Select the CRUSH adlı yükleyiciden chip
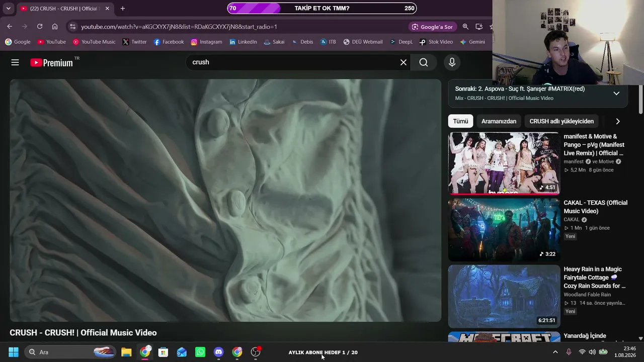The image size is (644, 362). 561,121
